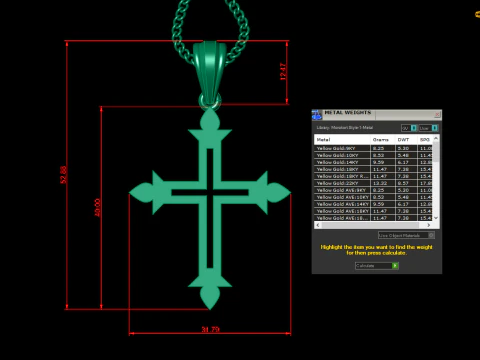Toggle the User cyan option button
480x360 pixels.
tap(435, 128)
